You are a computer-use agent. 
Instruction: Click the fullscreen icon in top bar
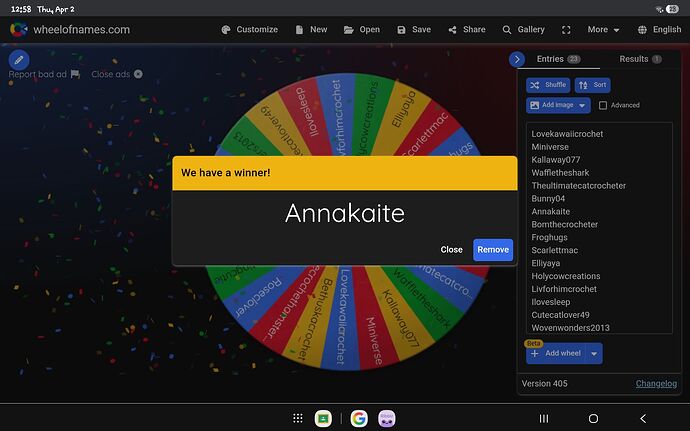click(568, 30)
